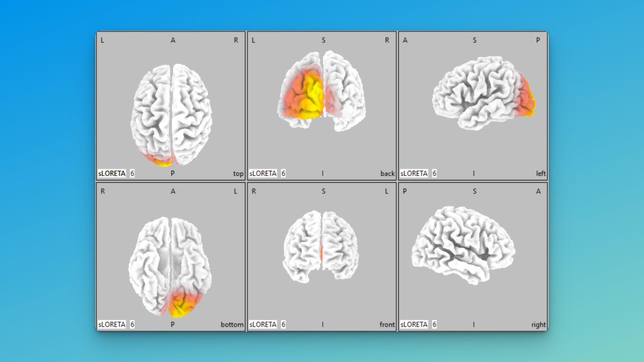Select the bottom view brain image
Viewport: 644px width, 362px height.
click(170, 266)
